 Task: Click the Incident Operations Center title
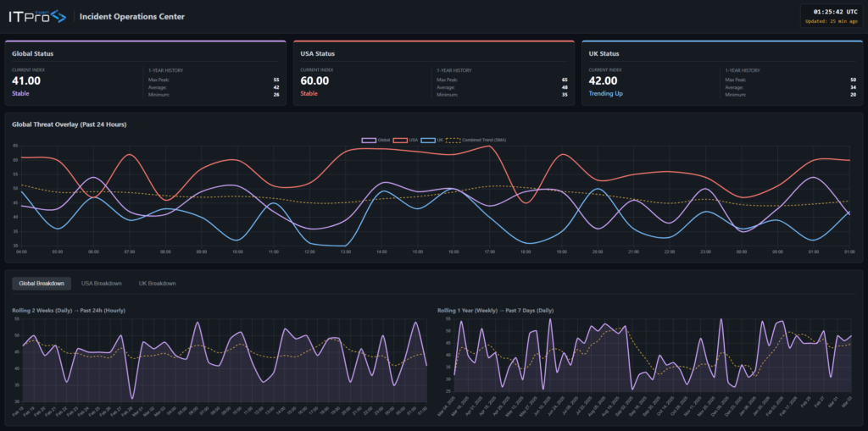pyautogui.click(x=131, y=16)
